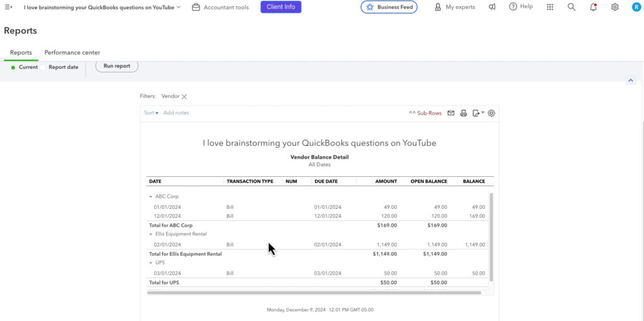Click the Run report button

tap(117, 65)
